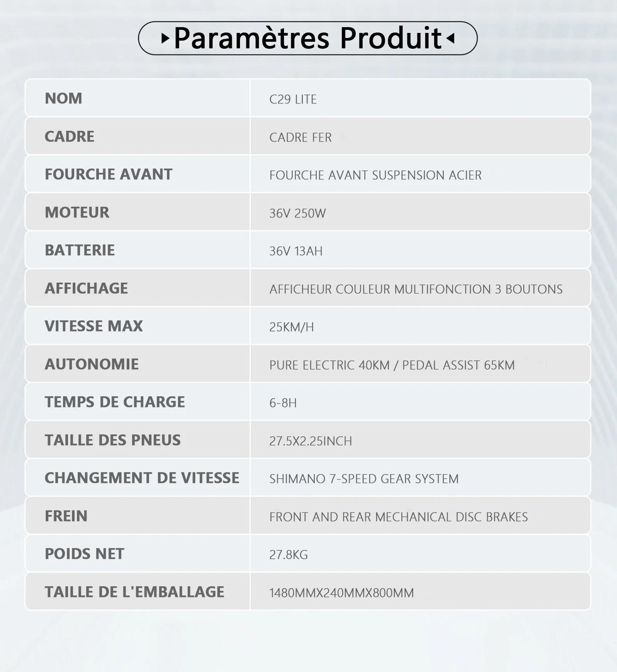Screen dimensions: 617x672
Task: Click the VITESSE MAX value 25KM/H
Action: coord(291,327)
